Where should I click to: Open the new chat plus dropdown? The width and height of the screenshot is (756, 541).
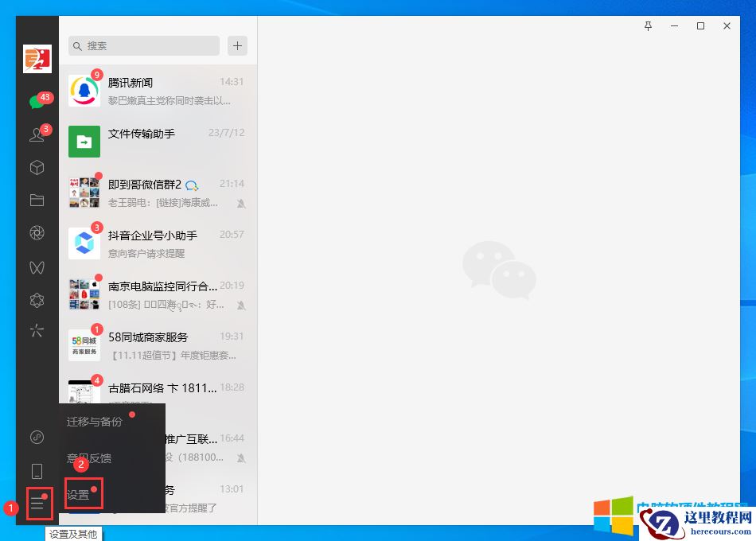tap(237, 45)
